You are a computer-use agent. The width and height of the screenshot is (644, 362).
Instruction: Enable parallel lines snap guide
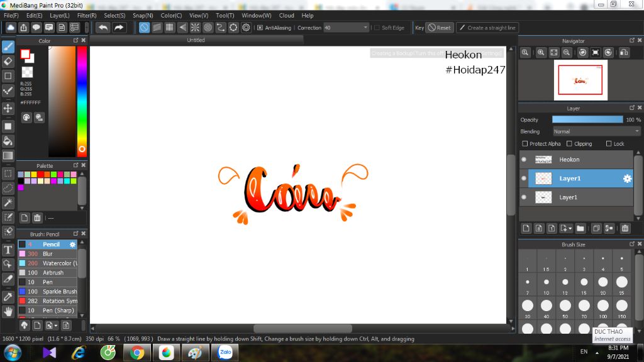click(x=157, y=28)
